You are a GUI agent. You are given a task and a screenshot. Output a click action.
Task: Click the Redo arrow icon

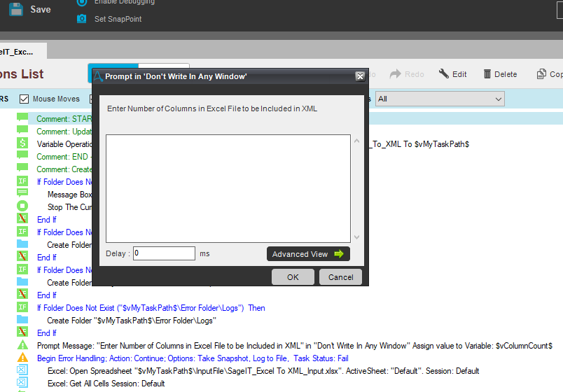[396, 74]
